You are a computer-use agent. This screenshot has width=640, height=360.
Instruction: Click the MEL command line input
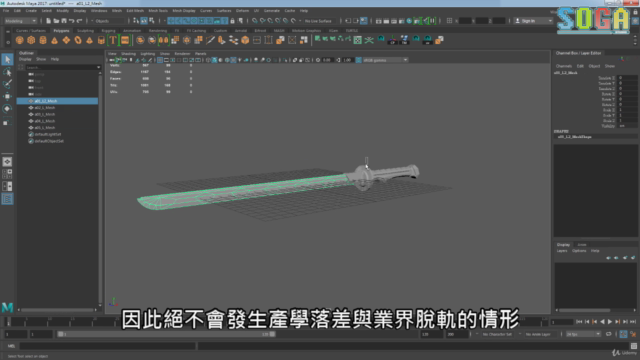point(107,346)
